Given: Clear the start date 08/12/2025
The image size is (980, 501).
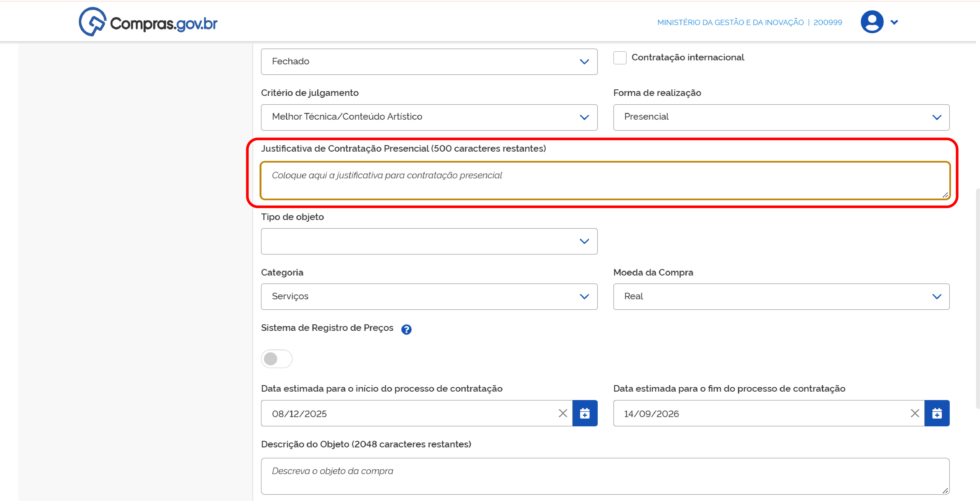Looking at the screenshot, I should pyautogui.click(x=563, y=413).
